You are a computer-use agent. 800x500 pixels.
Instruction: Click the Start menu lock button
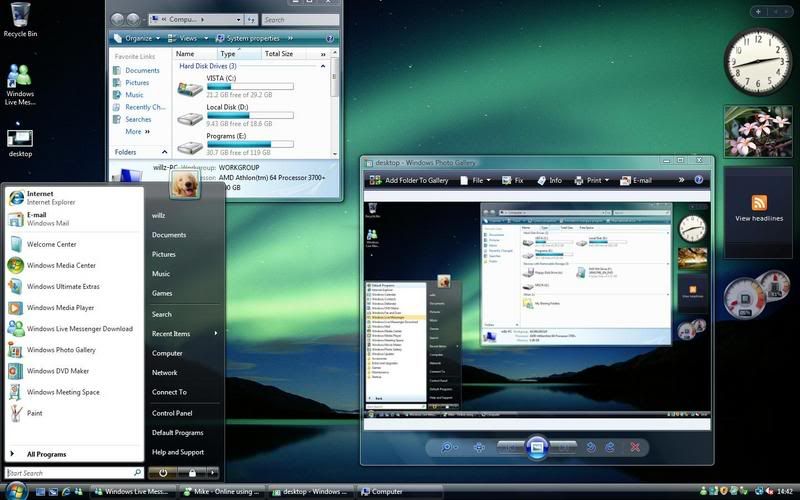coord(192,473)
